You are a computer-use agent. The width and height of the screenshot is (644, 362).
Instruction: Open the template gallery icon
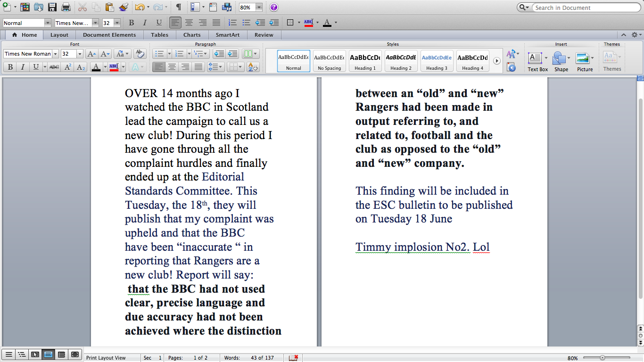tap(25, 7)
